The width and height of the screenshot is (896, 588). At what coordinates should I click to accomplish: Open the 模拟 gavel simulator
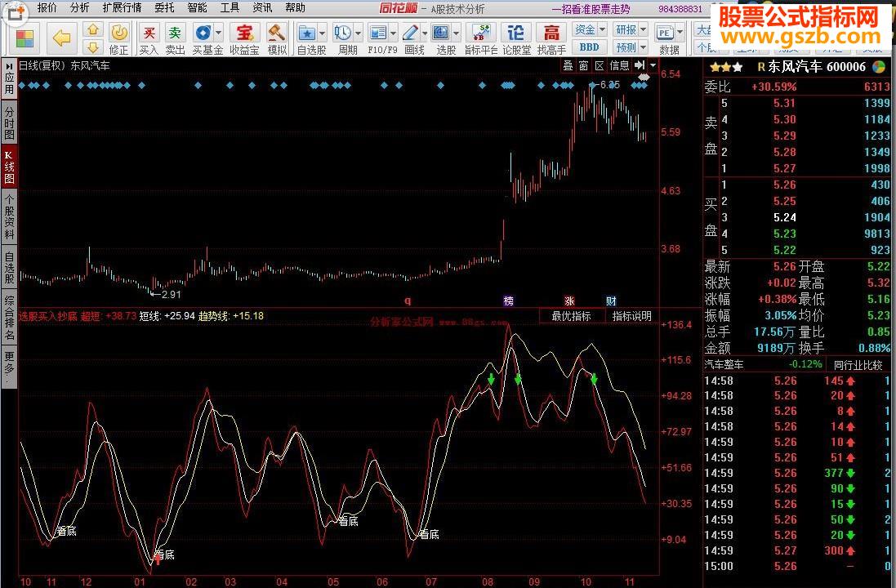click(277, 39)
